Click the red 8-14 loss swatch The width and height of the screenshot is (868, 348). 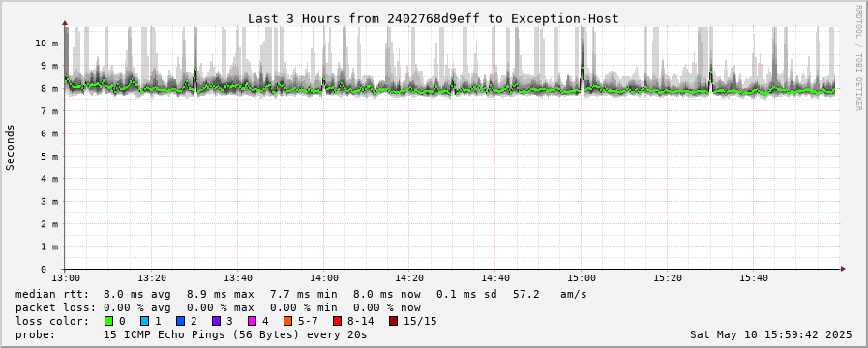[x=337, y=321]
